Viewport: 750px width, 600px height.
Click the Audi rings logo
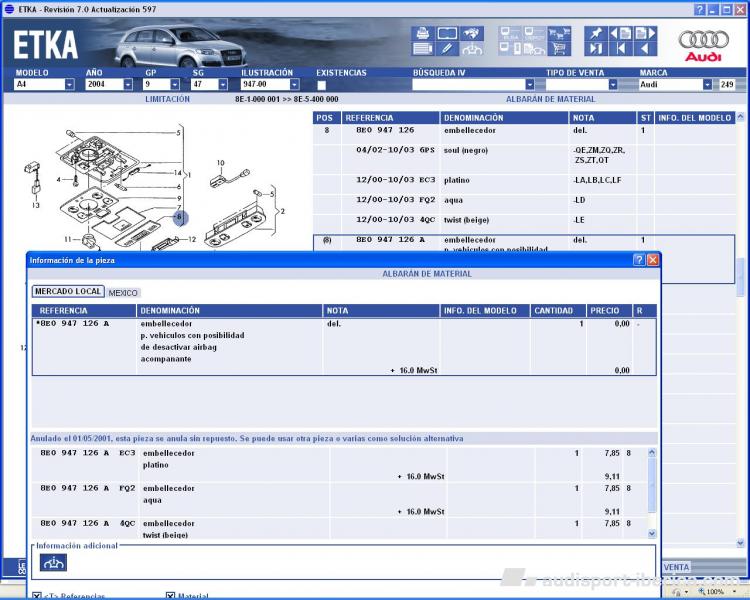coord(703,40)
